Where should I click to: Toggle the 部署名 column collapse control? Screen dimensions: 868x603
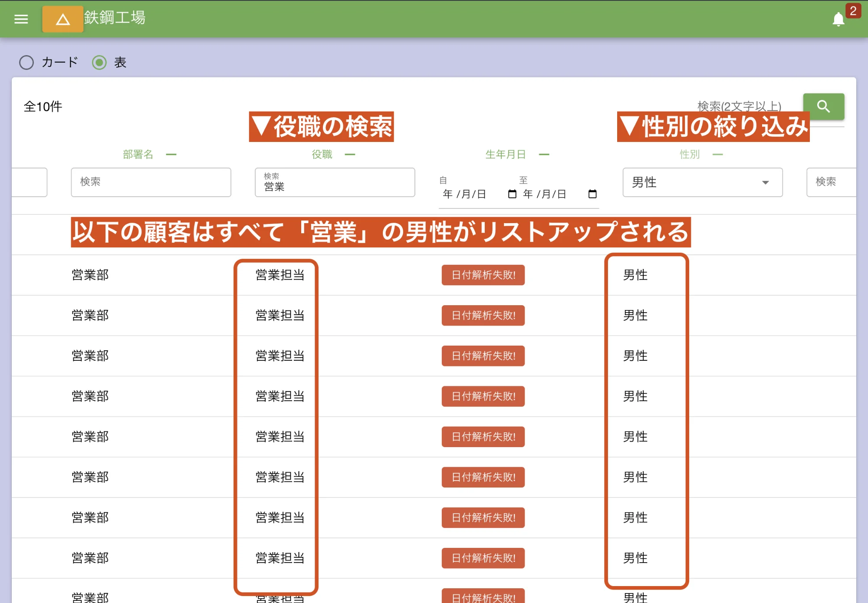(172, 154)
